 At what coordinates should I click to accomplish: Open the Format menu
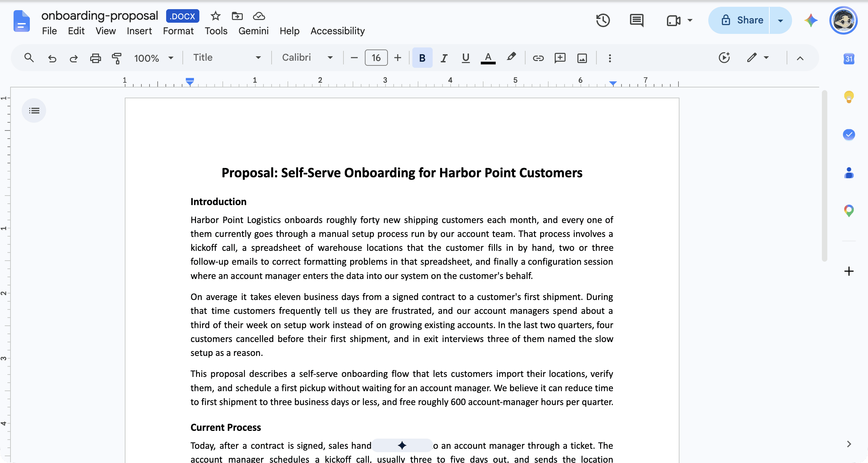coord(178,31)
